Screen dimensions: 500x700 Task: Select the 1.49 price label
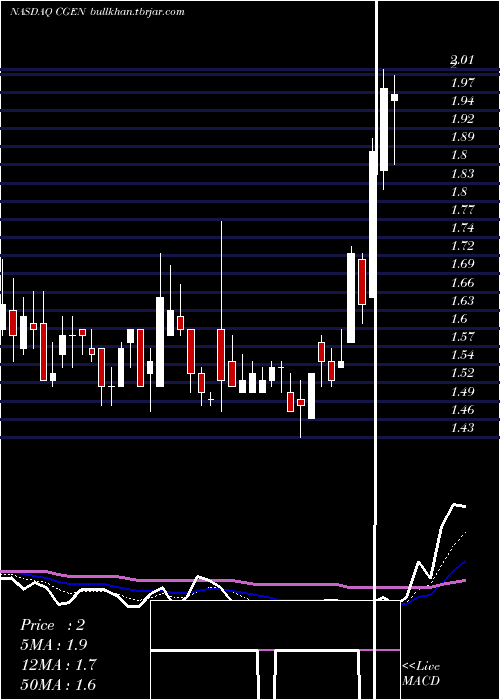point(462,392)
